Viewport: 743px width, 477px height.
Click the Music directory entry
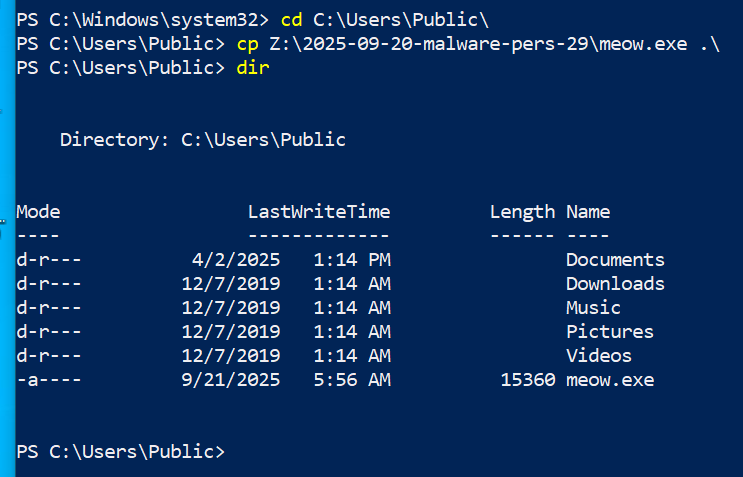593,308
